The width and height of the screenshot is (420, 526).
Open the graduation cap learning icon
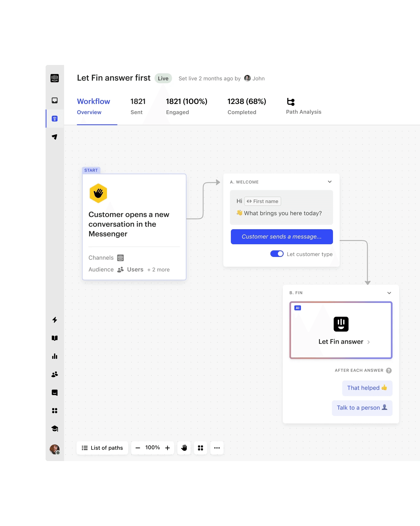click(x=55, y=429)
